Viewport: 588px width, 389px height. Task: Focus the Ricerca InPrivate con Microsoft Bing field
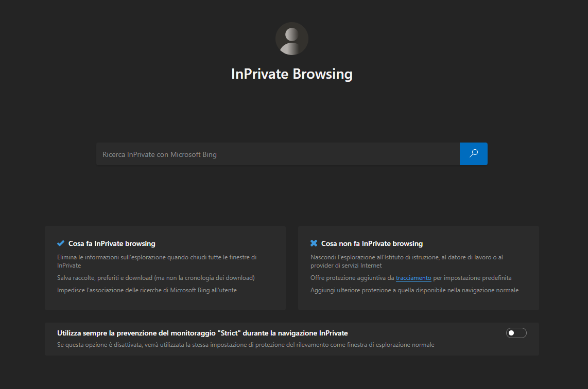(x=278, y=154)
